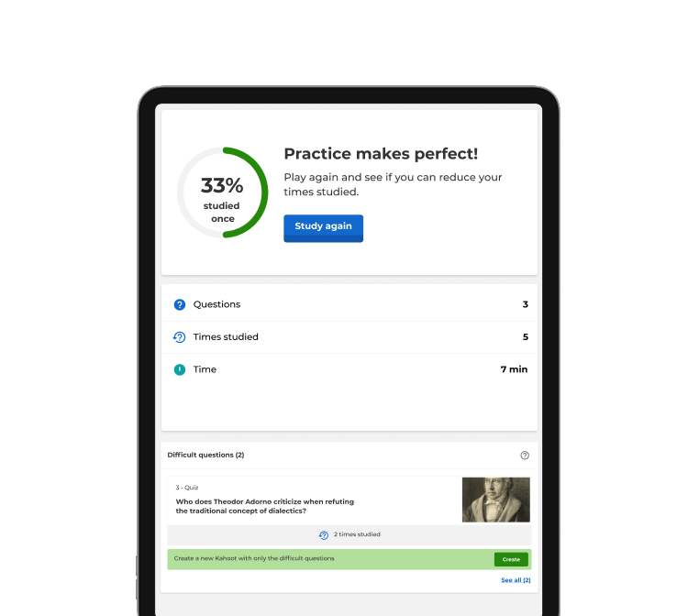The width and height of the screenshot is (699, 616).
Task: Select the Time row showing 7 min
Action: click(x=349, y=369)
